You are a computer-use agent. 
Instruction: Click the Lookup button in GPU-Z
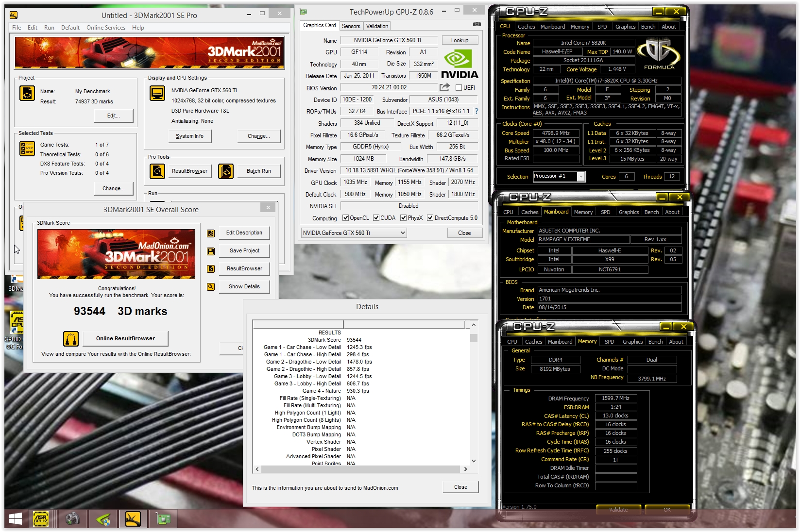(x=460, y=40)
